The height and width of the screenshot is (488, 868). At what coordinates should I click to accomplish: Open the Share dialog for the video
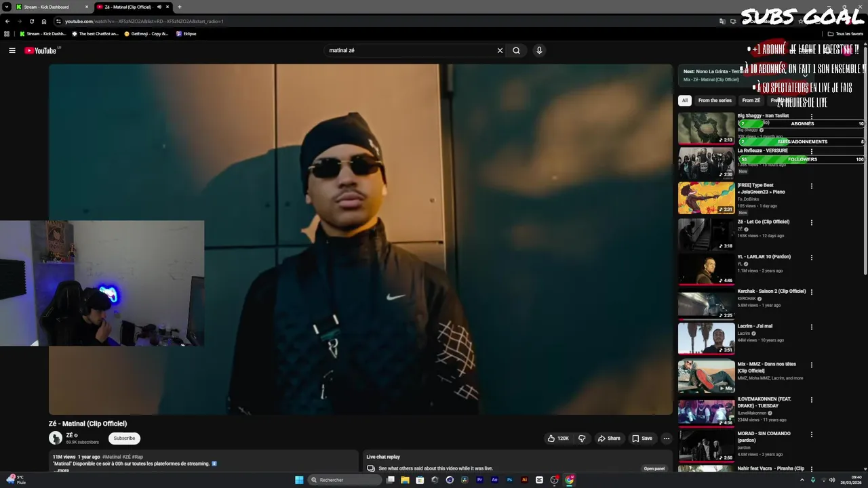tap(609, 439)
